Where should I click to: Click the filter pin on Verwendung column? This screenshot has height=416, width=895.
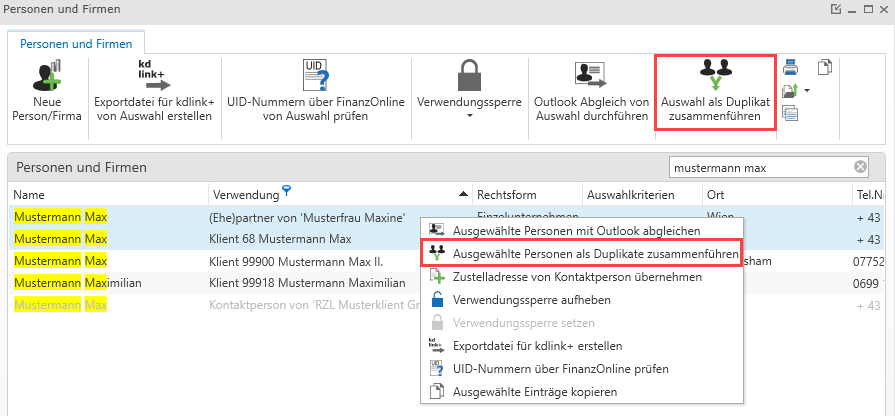point(287,189)
